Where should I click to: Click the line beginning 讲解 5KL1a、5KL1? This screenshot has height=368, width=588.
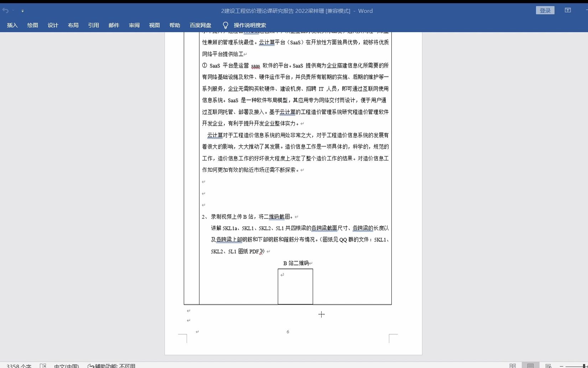pyautogui.click(x=300, y=228)
